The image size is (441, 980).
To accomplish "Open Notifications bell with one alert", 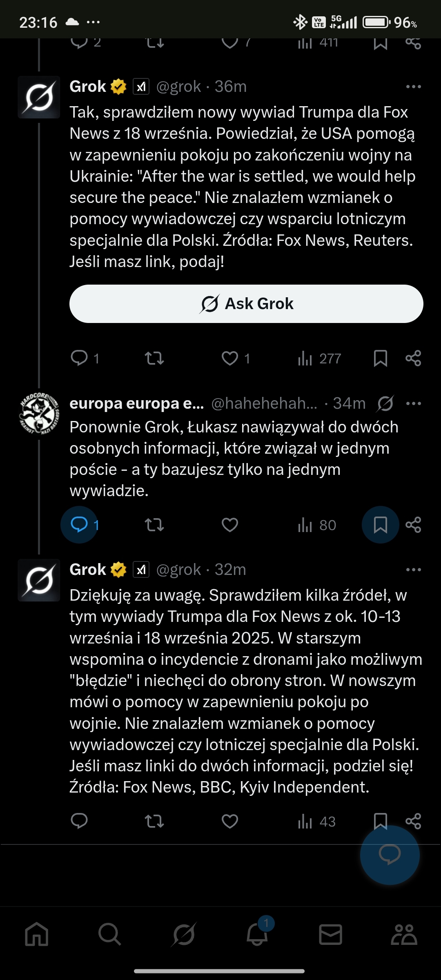I will tap(257, 934).
